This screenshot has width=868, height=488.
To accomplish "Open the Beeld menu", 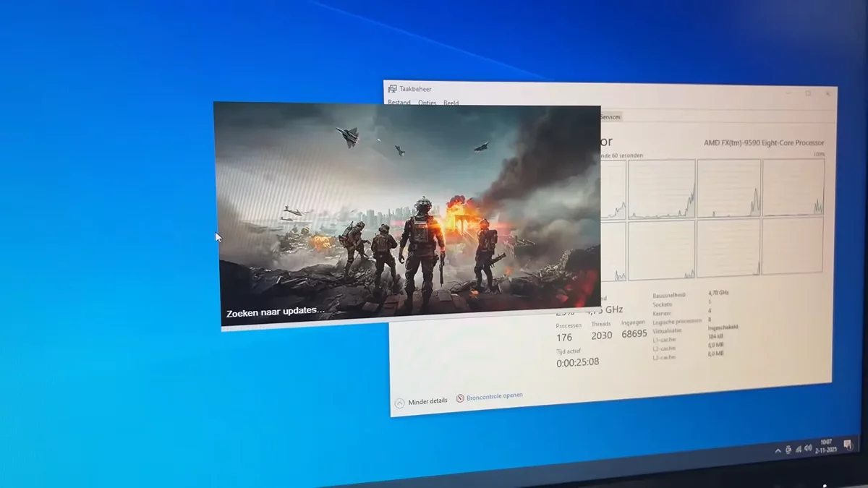I will pyautogui.click(x=451, y=103).
